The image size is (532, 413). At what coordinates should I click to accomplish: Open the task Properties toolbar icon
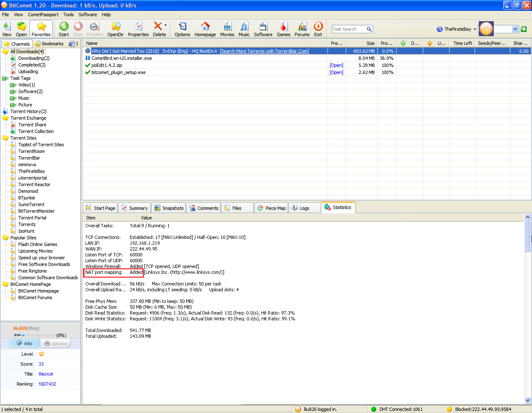point(138,29)
